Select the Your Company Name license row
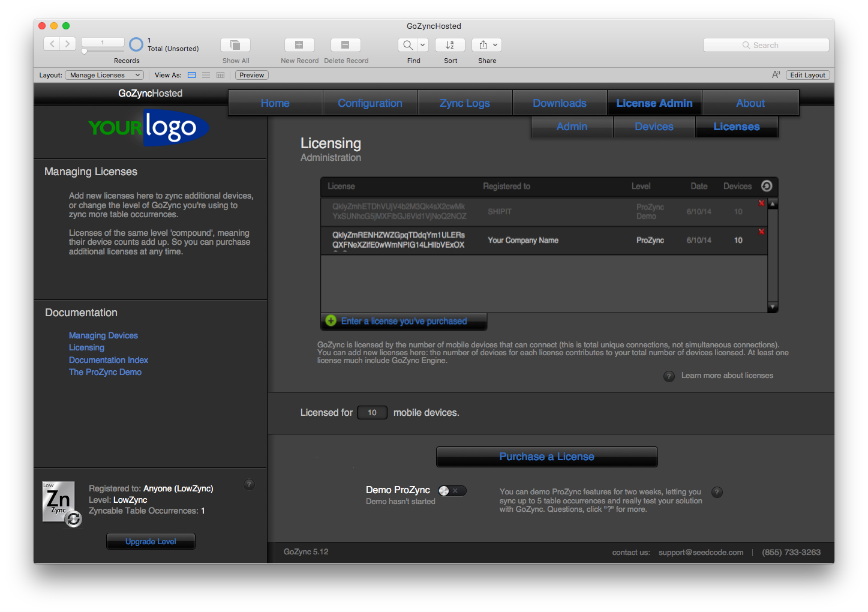This screenshot has height=612, width=868. [544, 241]
